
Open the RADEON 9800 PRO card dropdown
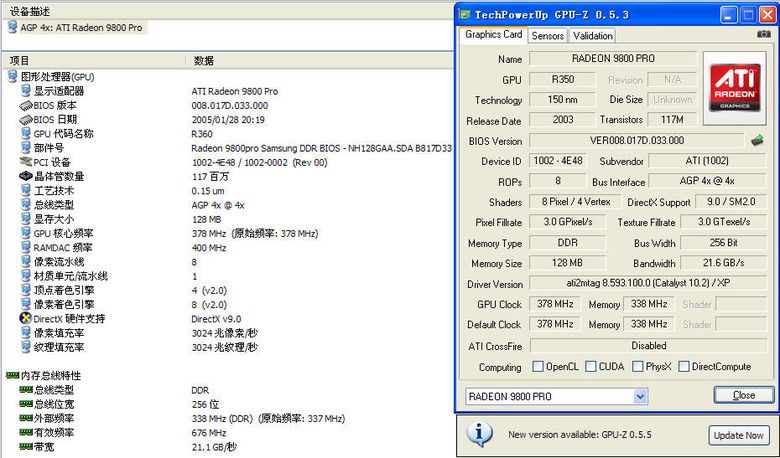640,396
